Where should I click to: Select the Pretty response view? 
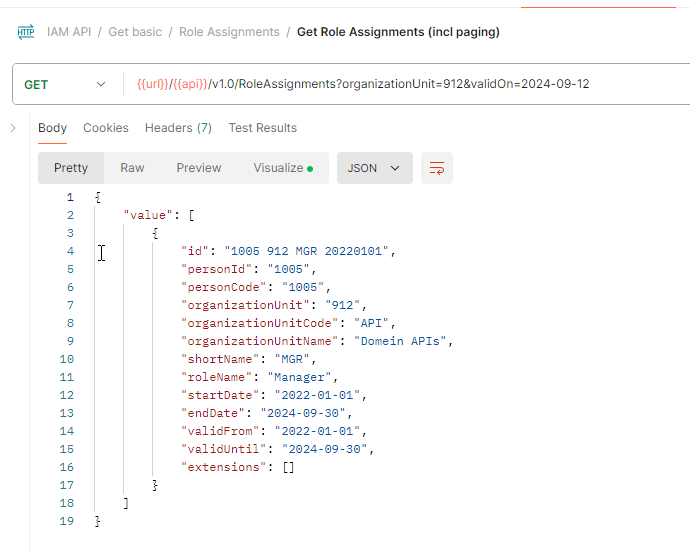coord(71,168)
